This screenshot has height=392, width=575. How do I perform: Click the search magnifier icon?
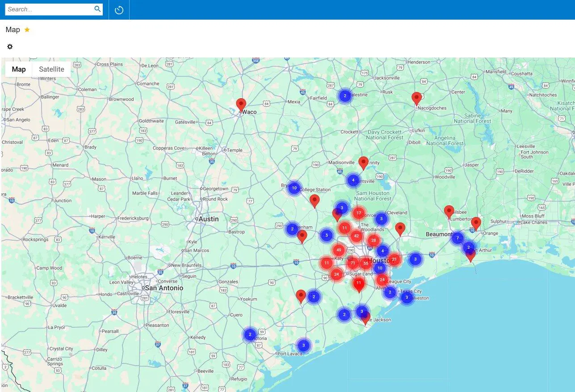pyautogui.click(x=97, y=9)
